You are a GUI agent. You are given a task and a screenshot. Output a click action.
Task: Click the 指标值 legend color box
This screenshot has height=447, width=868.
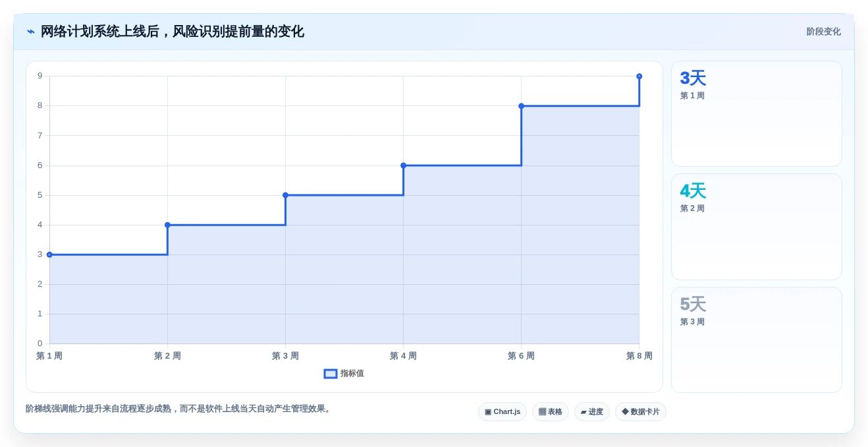(331, 373)
